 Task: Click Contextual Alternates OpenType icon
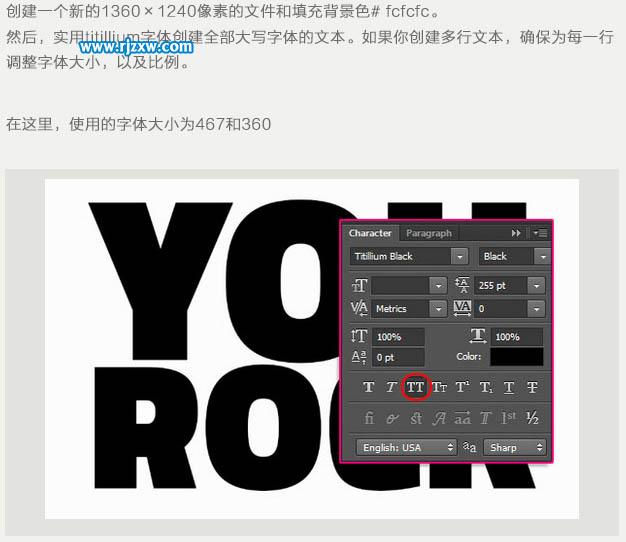[x=392, y=418]
